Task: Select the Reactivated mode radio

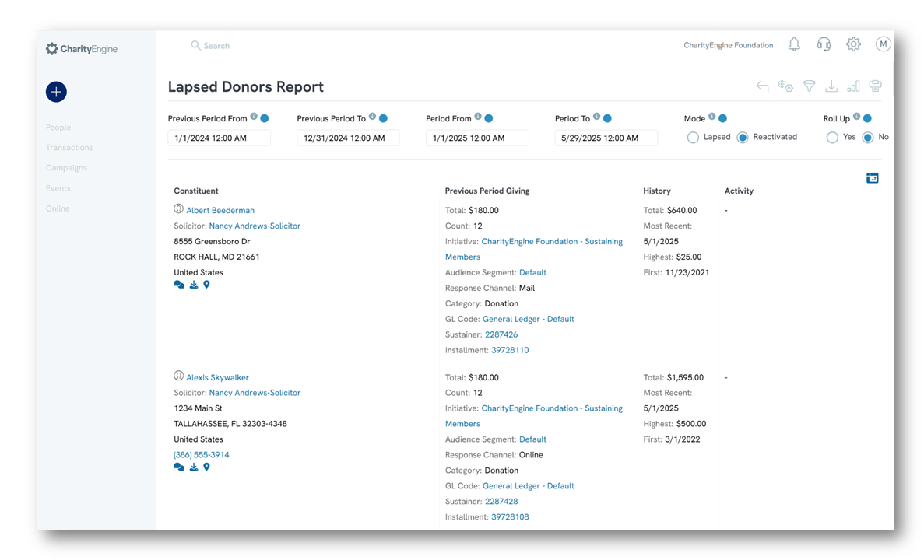Action: click(743, 137)
